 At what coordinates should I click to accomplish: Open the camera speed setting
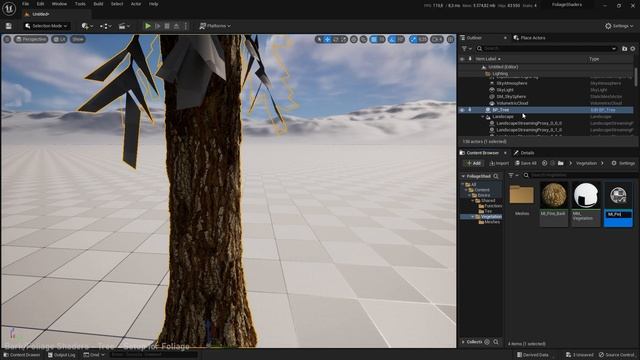[x=437, y=40]
